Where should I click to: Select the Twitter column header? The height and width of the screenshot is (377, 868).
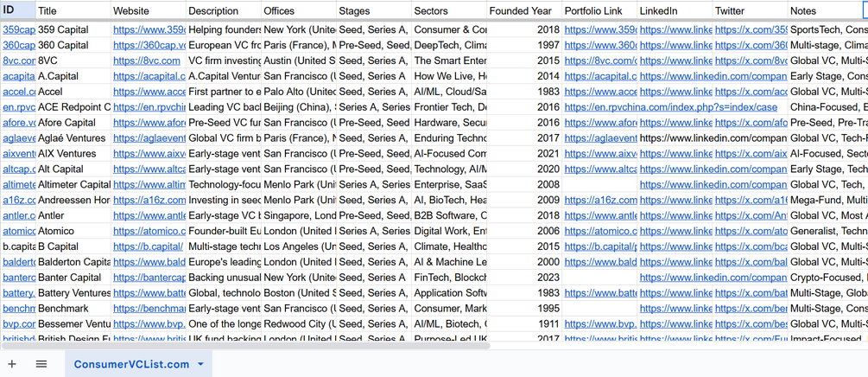click(x=751, y=10)
